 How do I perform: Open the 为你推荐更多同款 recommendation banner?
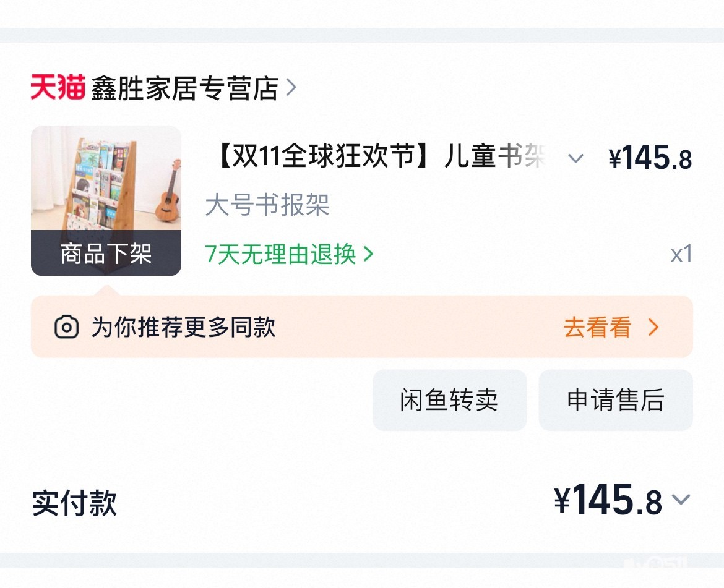pyautogui.click(x=183, y=326)
